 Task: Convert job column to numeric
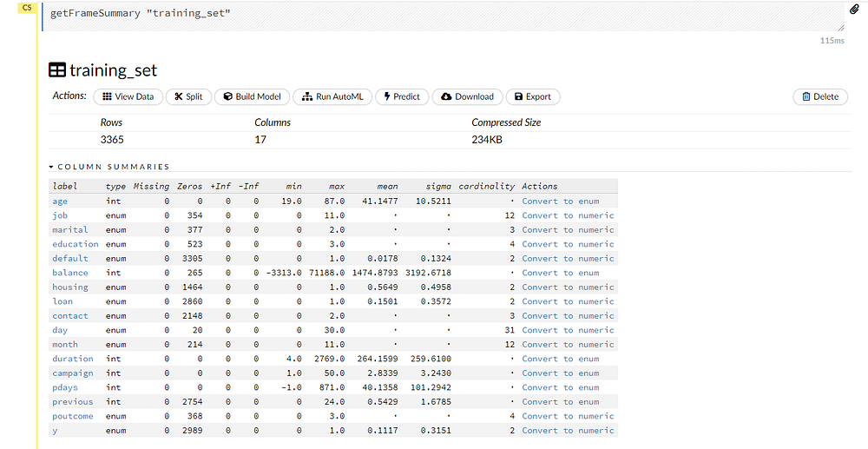(x=568, y=215)
